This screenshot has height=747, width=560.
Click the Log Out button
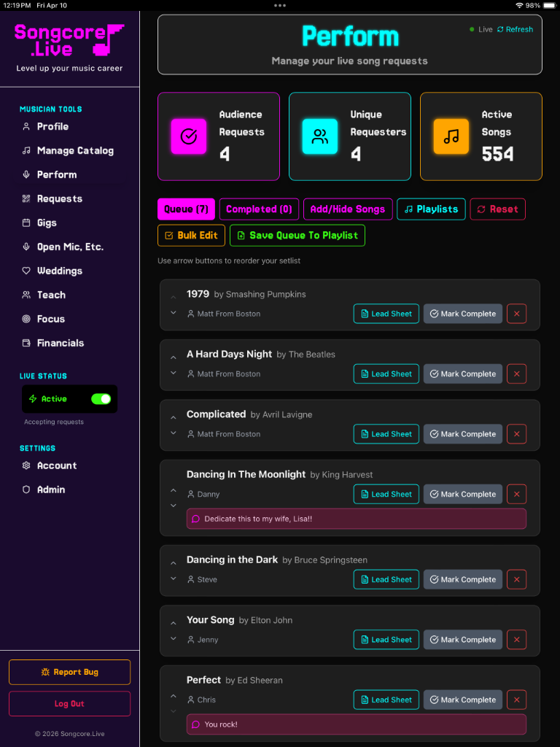(69, 704)
